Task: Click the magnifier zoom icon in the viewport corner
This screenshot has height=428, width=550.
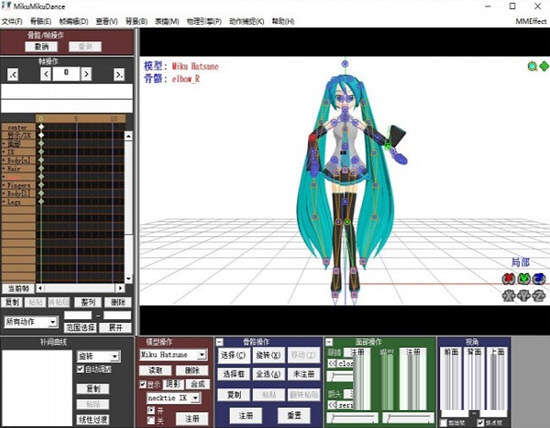Action: point(532,66)
